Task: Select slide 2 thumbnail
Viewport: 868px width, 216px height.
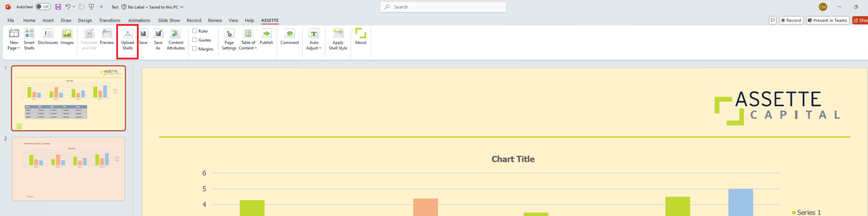Action: pyautogui.click(x=68, y=169)
